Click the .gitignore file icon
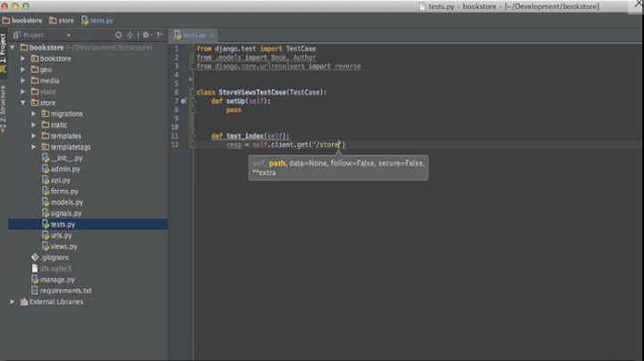The width and height of the screenshot is (644, 361). click(35, 257)
